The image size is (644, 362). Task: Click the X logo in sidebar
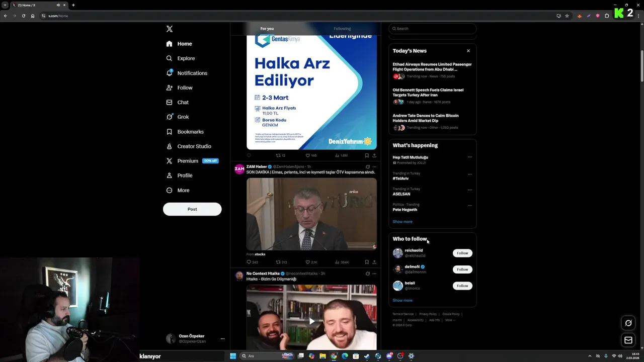170,29
